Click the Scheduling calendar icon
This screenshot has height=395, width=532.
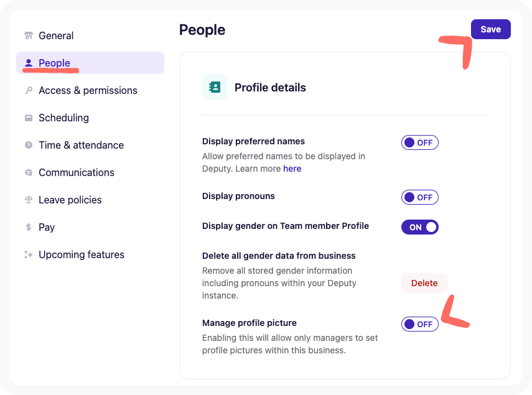click(27, 118)
